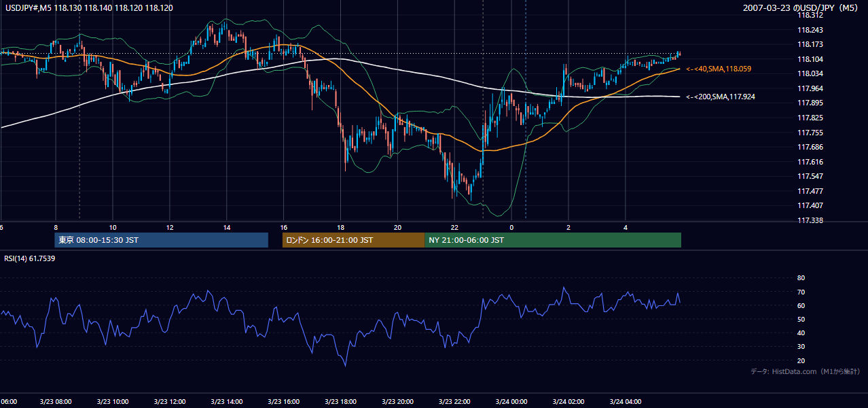Click price axis label 117.477
Screen dimensions: 868x408
coord(810,191)
